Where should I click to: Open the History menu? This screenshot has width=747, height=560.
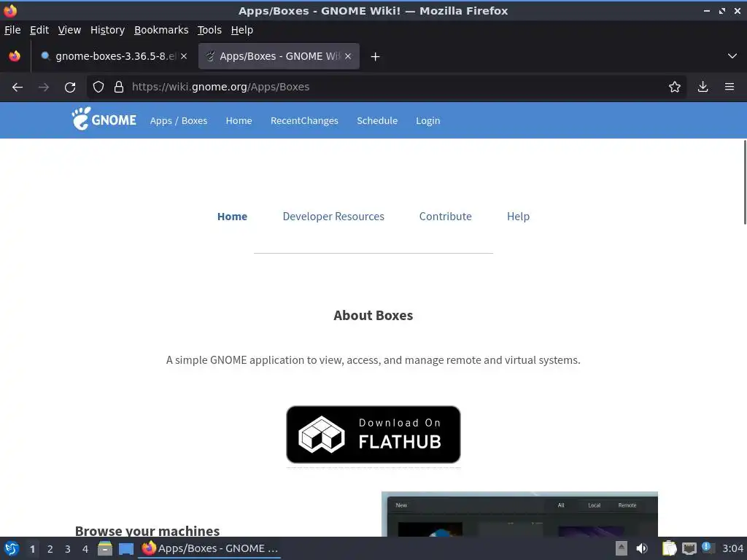tap(108, 30)
